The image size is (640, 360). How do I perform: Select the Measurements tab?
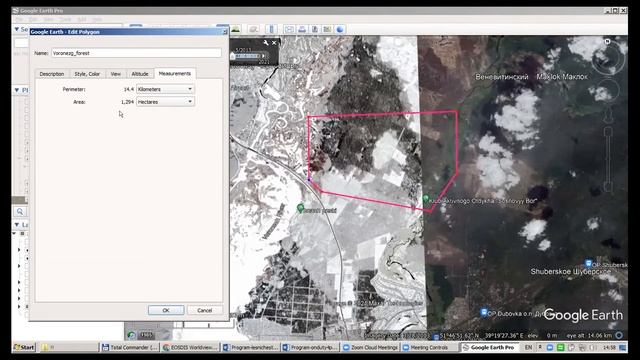coord(175,73)
